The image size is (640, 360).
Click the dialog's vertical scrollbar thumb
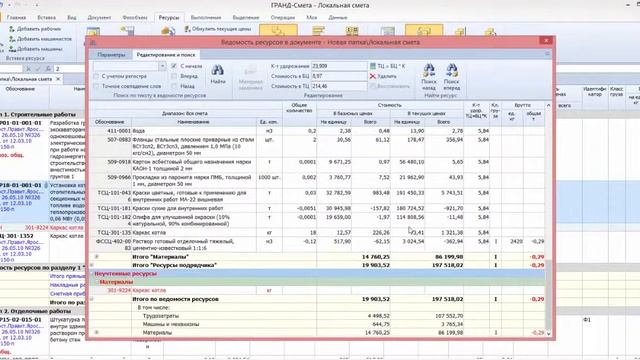click(x=548, y=295)
